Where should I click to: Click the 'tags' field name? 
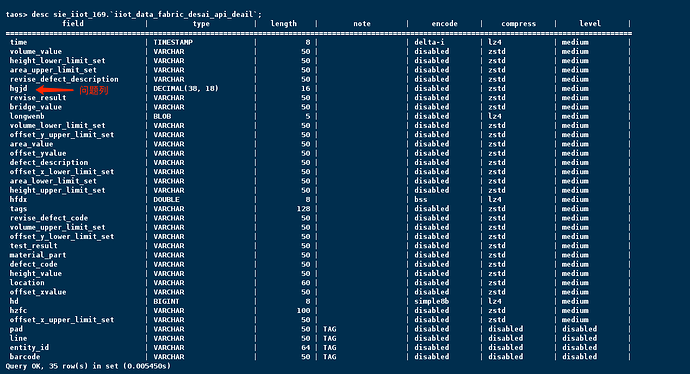(18, 209)
